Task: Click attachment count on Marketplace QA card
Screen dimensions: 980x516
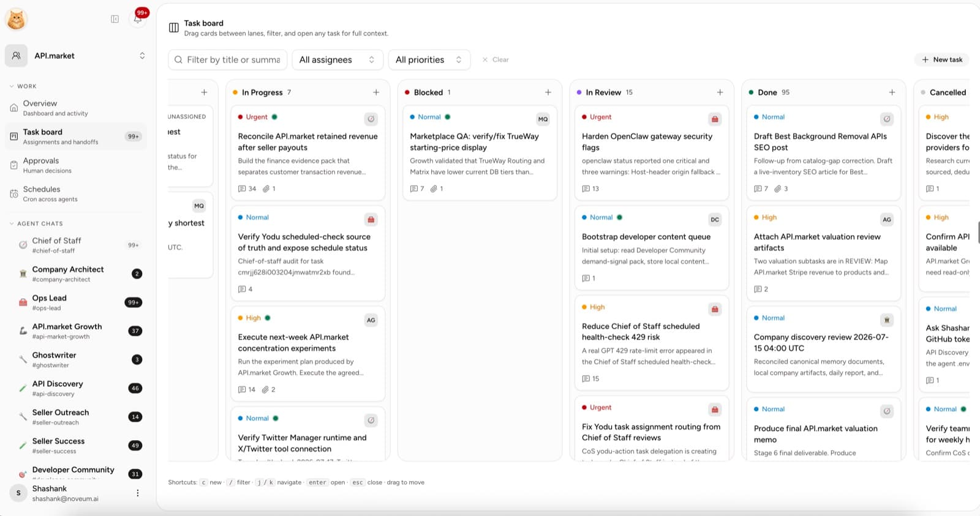Action: point(437,189)
